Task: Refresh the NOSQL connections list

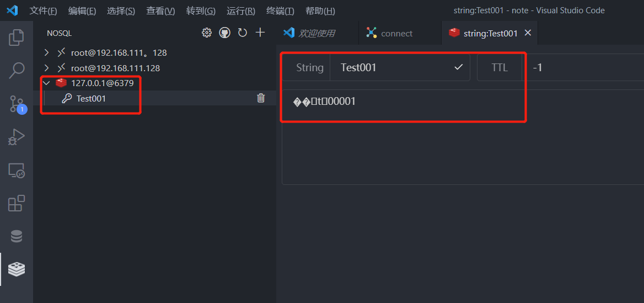Action: [242, 33]
